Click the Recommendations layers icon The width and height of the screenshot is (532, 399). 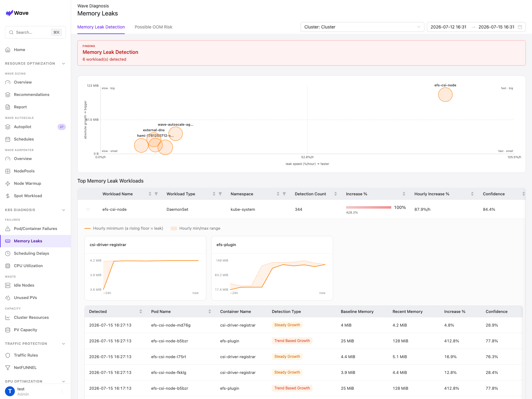point(8,95)
